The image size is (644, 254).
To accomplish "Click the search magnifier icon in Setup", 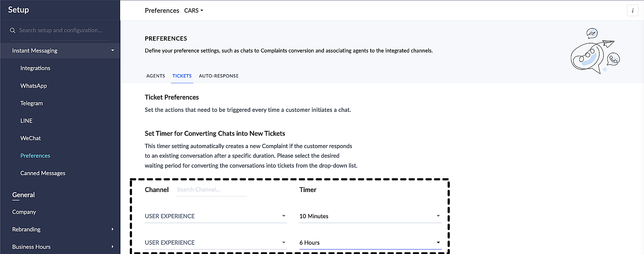I will click(x=13, y=30).
